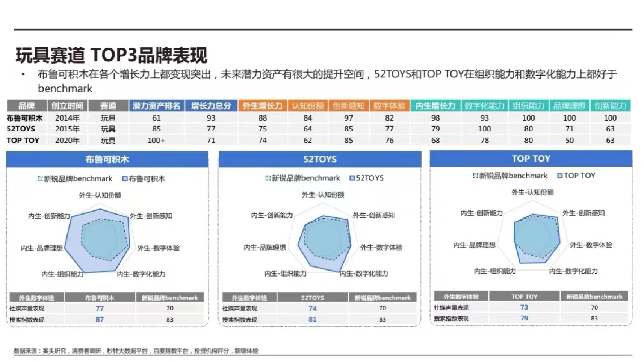Viewport: 644px width, 362px height.
Task: Click the blue 52TOYS panel header
Action: [320, 160]
